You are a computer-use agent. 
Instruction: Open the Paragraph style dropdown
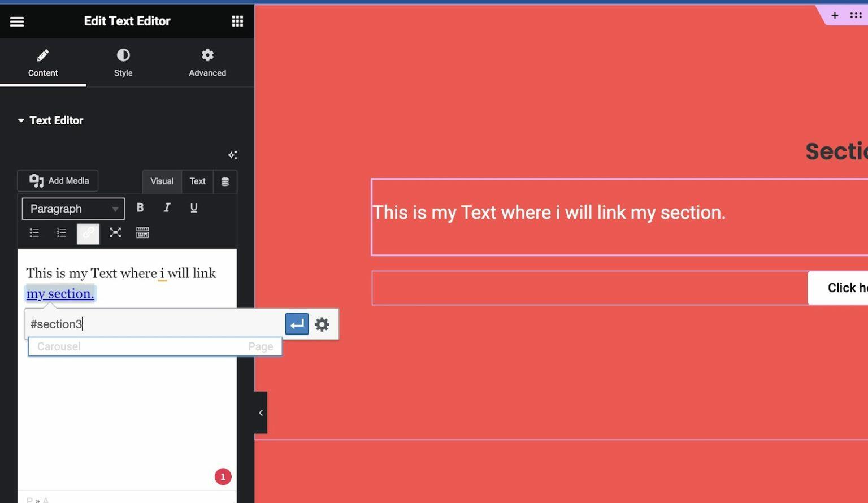point(72,209)
